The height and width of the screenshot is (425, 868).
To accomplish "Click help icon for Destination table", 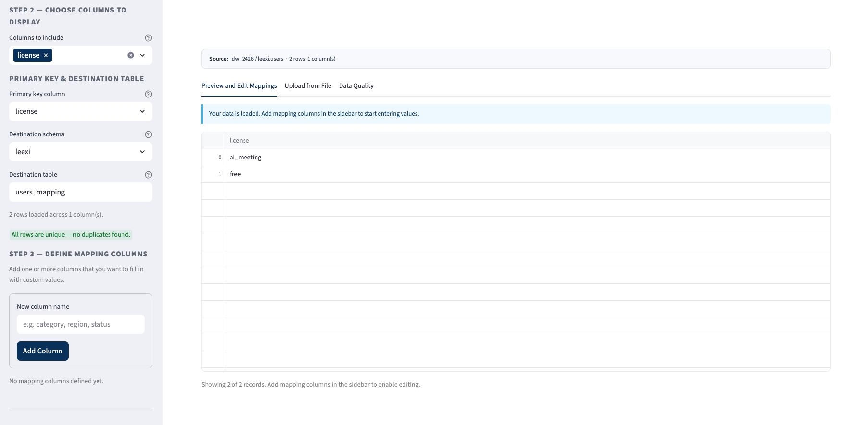I will click(148, 175).
